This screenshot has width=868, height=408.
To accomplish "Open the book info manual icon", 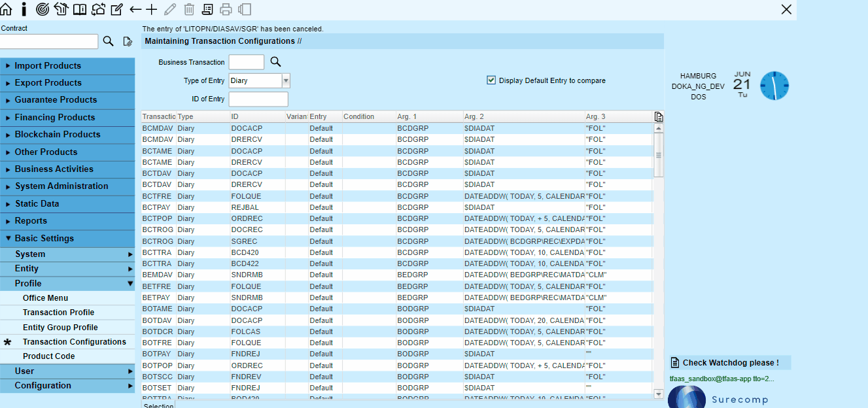I will click(79, 9).
